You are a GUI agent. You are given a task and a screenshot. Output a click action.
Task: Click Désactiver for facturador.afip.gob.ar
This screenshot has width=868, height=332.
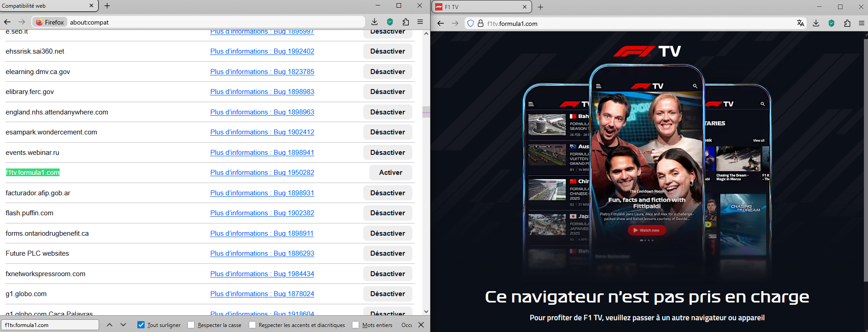coord(388,193)
